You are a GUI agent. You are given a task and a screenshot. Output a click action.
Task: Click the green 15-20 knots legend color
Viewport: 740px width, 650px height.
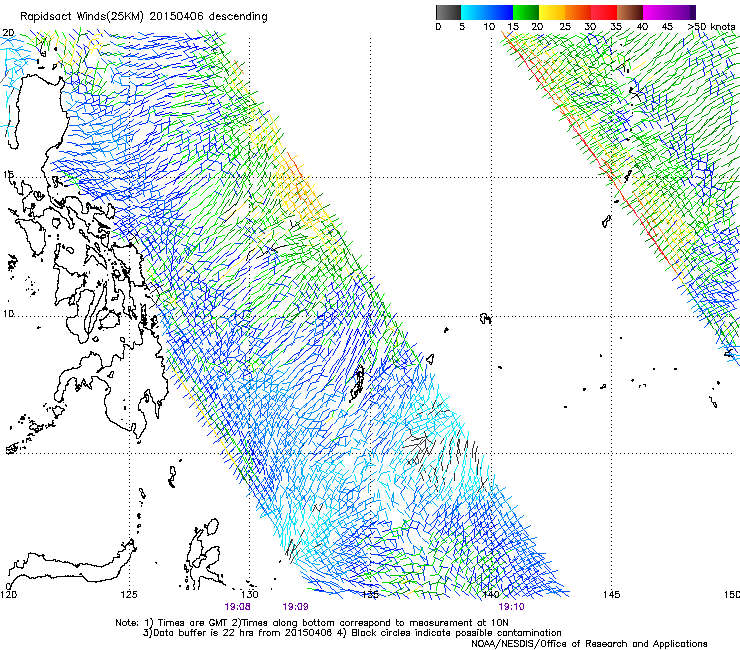click(526, 12)
